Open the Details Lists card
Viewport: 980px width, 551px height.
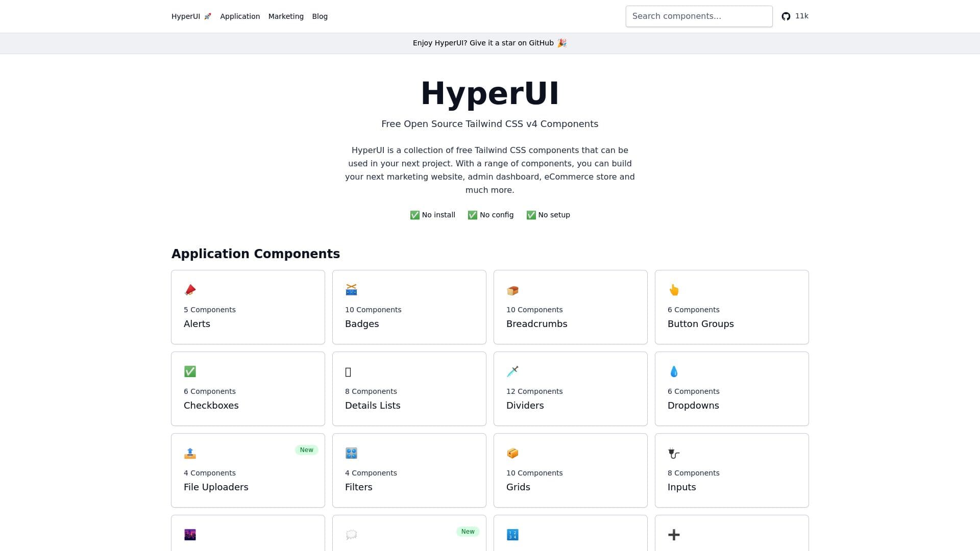tap(409, 389)
